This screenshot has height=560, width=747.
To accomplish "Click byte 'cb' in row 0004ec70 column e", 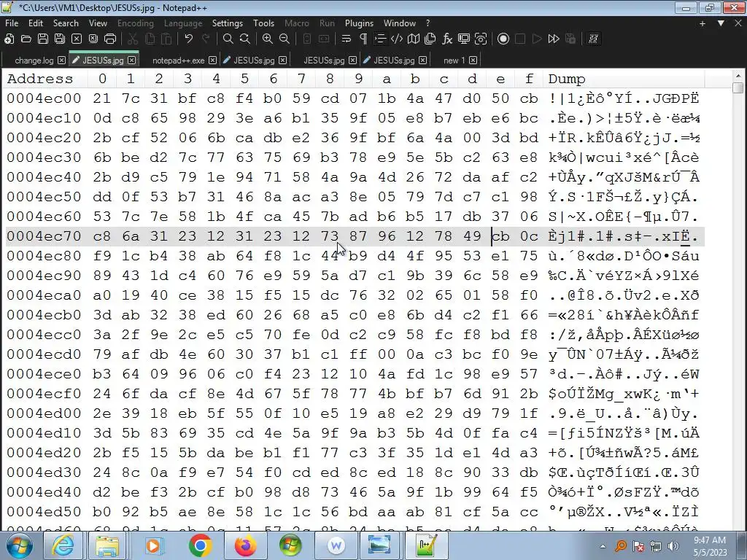I will coord(500,236).
